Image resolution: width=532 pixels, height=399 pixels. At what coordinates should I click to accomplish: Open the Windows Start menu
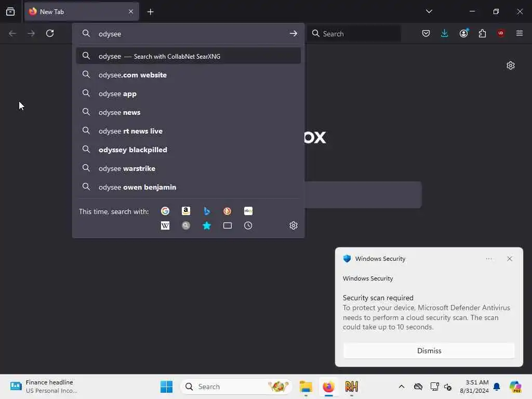pyautogui.click(x=166, y=387)
